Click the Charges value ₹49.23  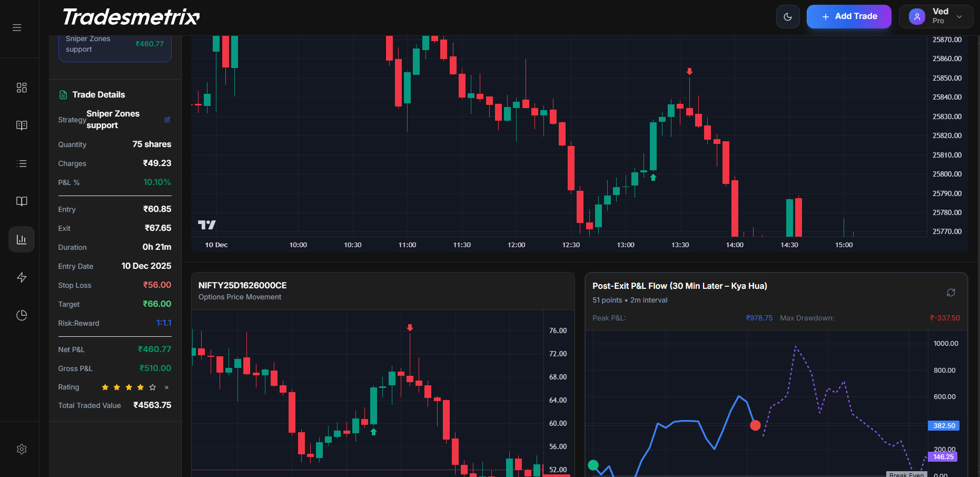click(157, 163)
